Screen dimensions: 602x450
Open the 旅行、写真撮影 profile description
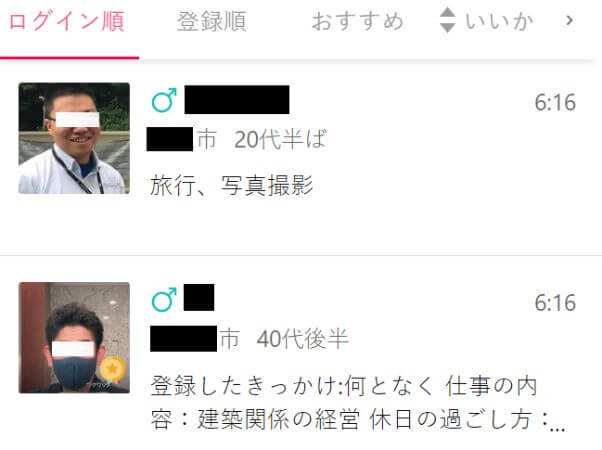coord(232,185)
